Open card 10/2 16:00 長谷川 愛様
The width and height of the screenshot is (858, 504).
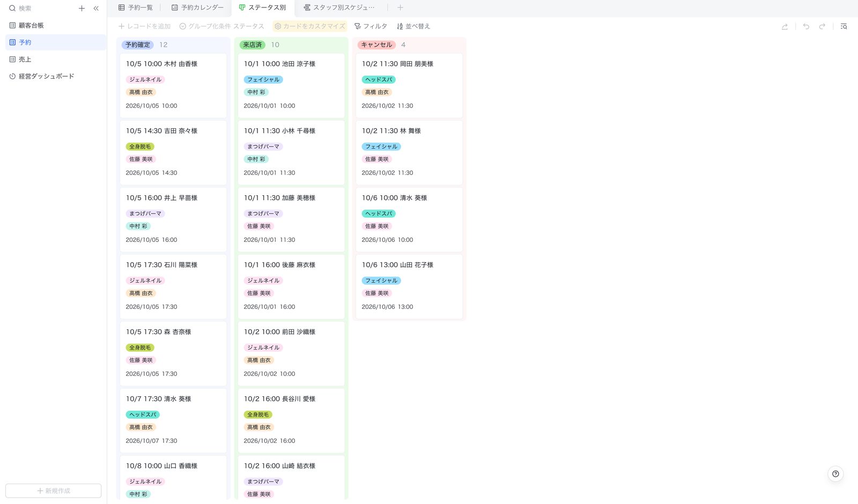point(291,420)
